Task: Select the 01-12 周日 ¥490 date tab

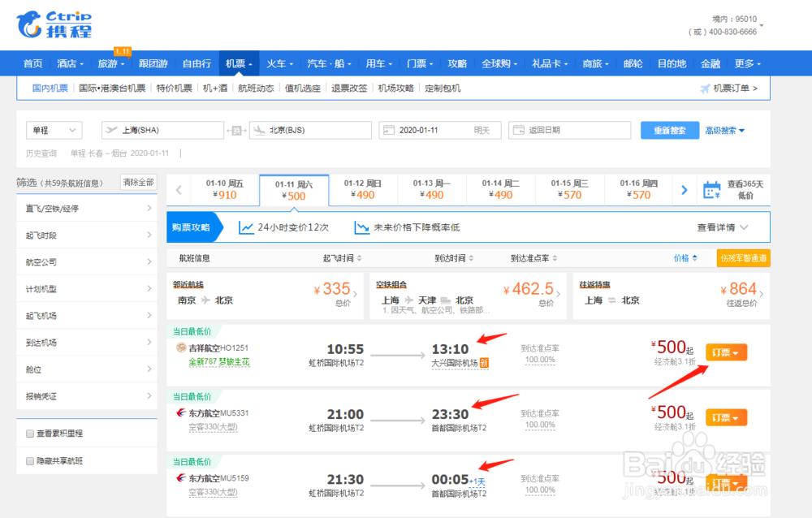Action: click(x=362, y=190)
